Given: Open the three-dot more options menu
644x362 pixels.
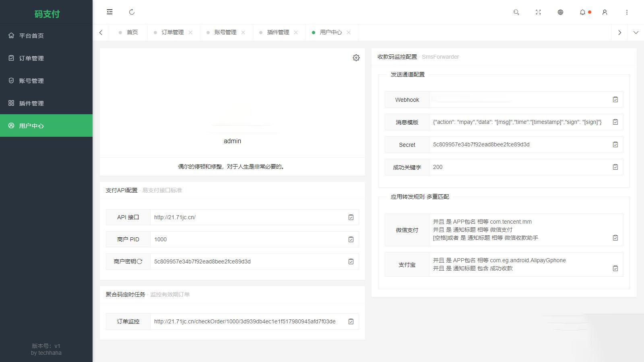Looking at the screenshot, I should (x=627, y=12).
